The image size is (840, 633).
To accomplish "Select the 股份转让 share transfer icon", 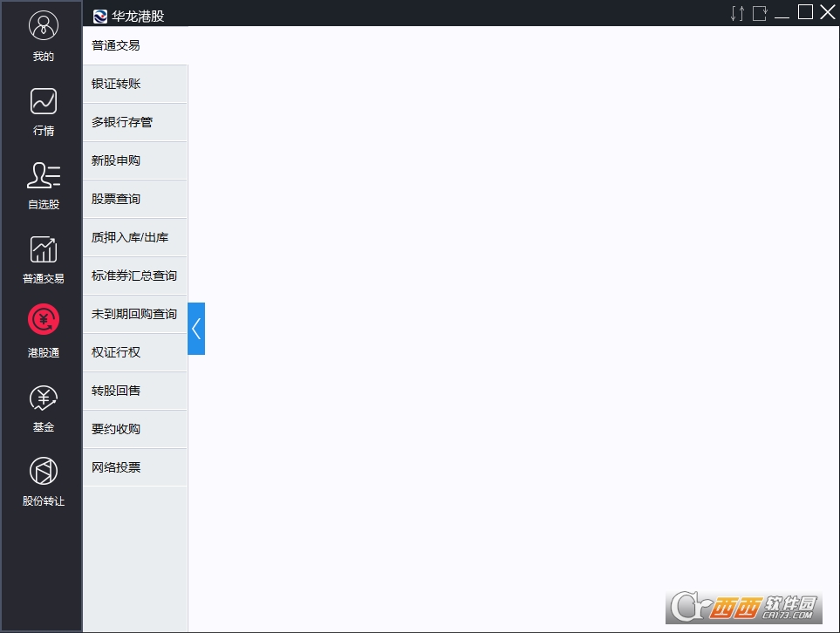I will (x=44, y=472).
